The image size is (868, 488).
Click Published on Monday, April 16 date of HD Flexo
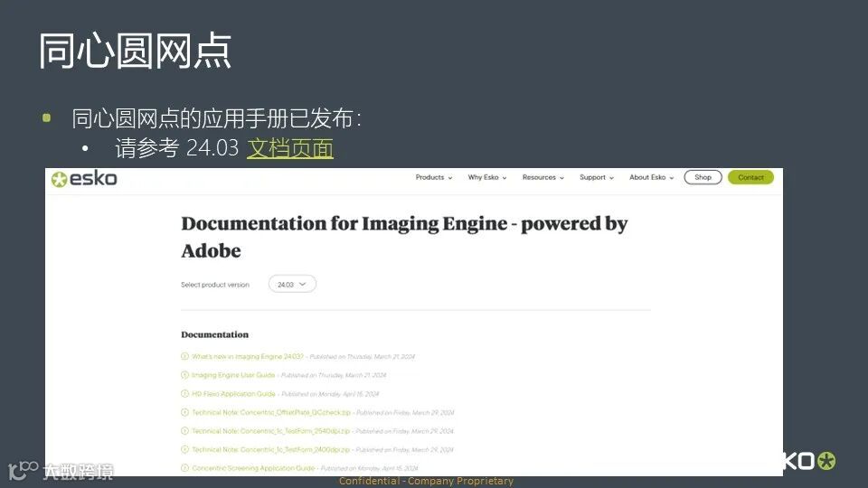point(331,394)
